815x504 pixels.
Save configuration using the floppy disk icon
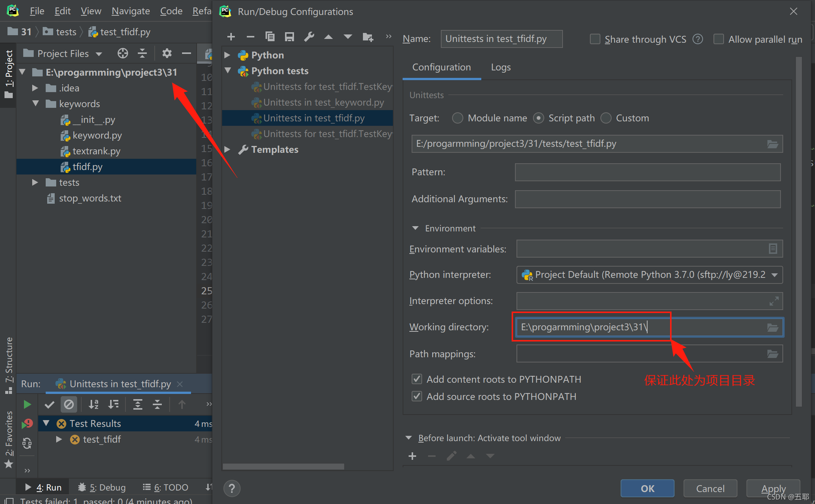click(x=289, y=37)
